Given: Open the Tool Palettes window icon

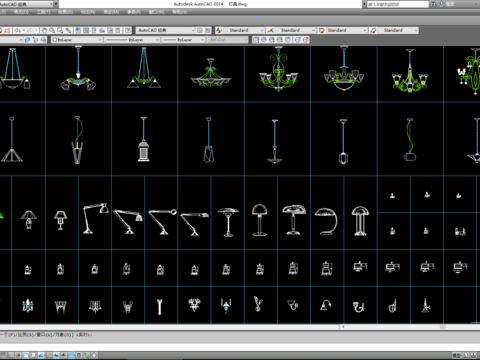Looking at the screenshot, I should 94,30.
